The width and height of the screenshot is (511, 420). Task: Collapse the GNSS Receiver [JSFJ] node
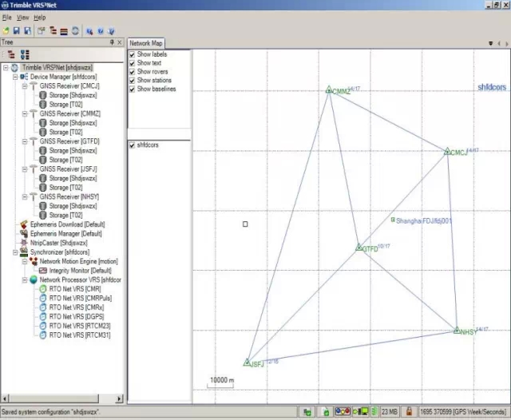tap(25, 169)
